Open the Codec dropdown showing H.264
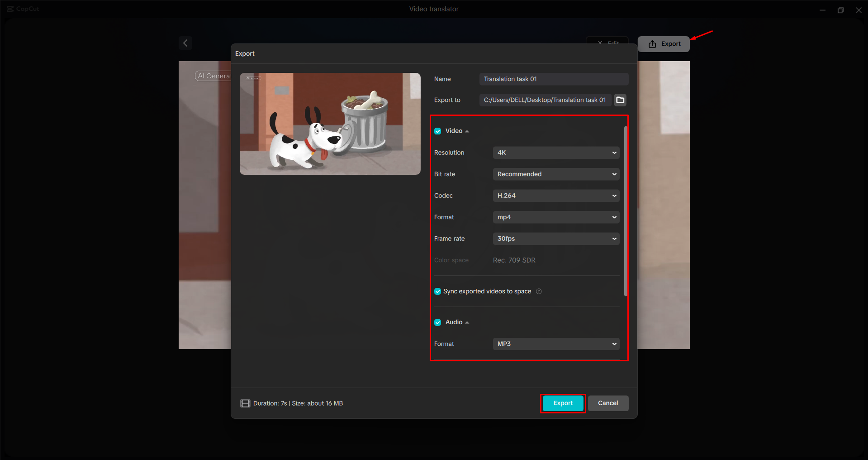Screen dimensions: 868x460 click(x=555, y=196)
